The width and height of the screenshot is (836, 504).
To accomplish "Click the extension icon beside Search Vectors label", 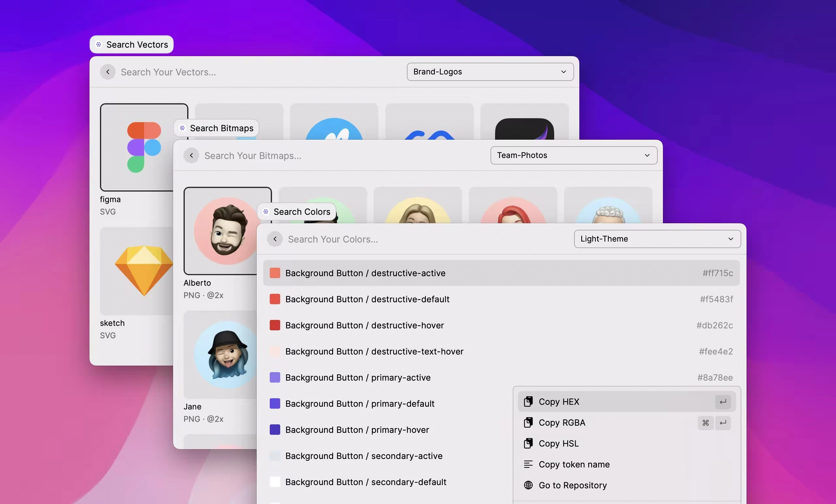I will click(98, 44).
